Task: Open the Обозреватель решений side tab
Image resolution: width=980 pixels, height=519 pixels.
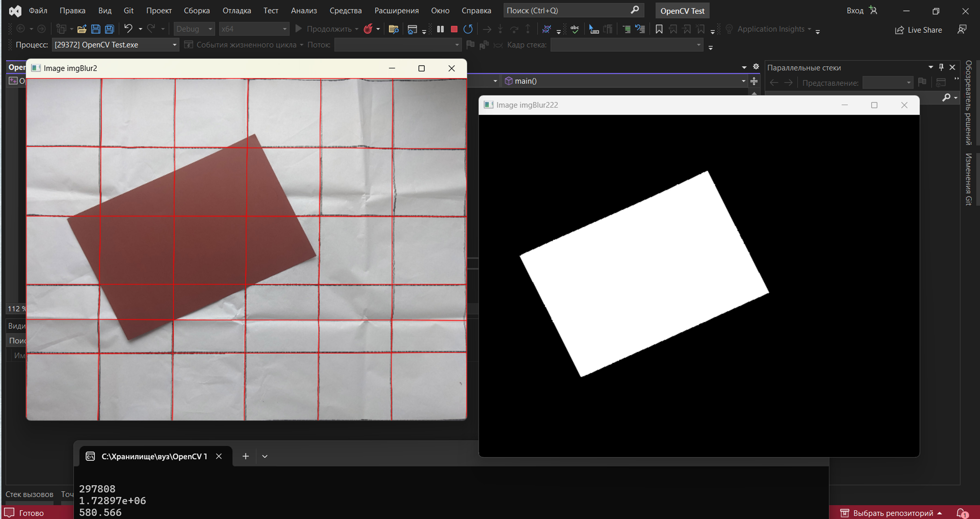Action: [x=969, y=103]
